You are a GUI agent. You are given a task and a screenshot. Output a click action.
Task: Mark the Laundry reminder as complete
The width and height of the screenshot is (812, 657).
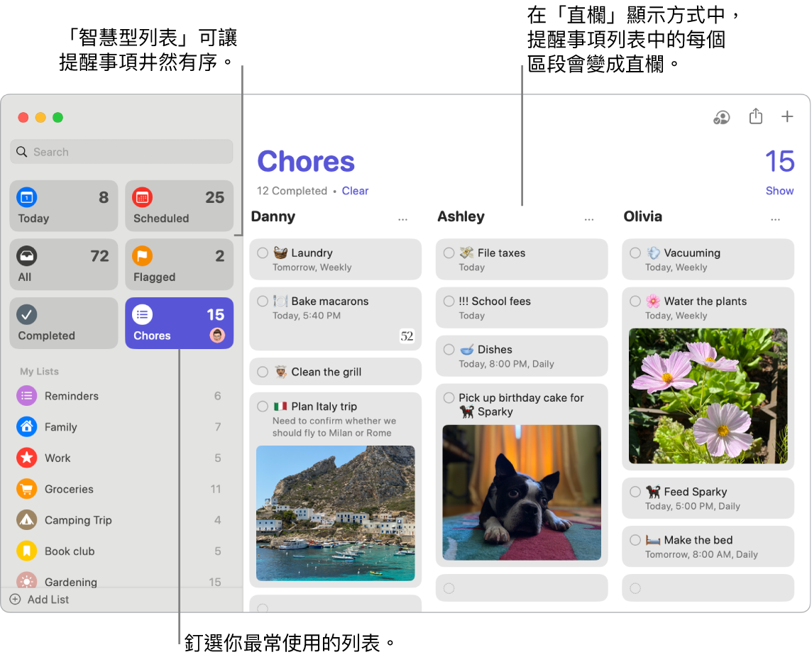pos(263,253)
